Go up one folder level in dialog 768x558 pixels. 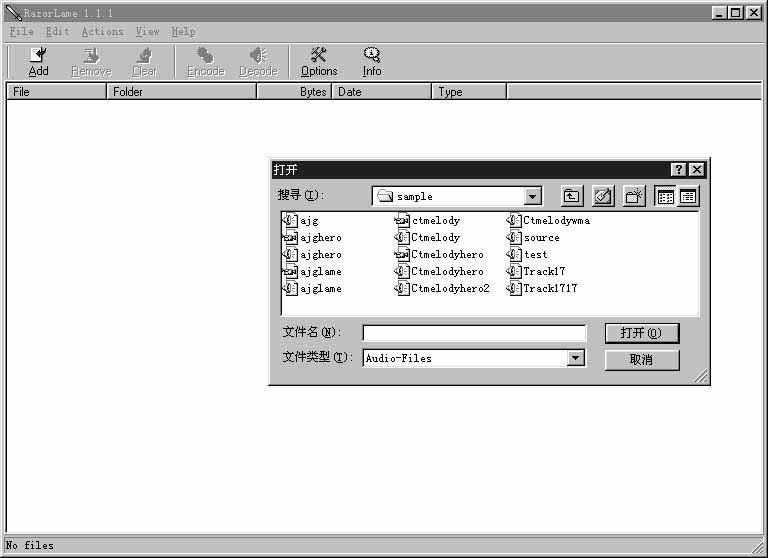[572, 196]
